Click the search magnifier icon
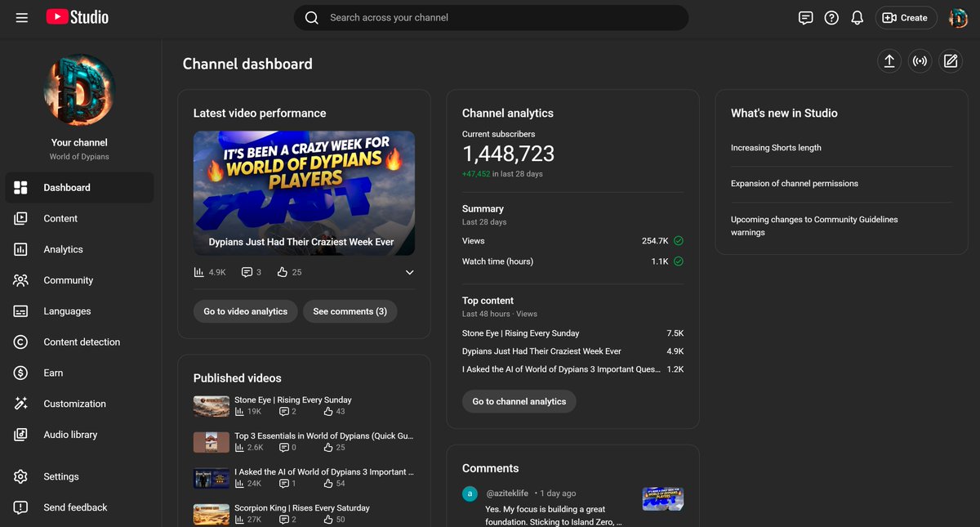 click(x=311, y=17)
